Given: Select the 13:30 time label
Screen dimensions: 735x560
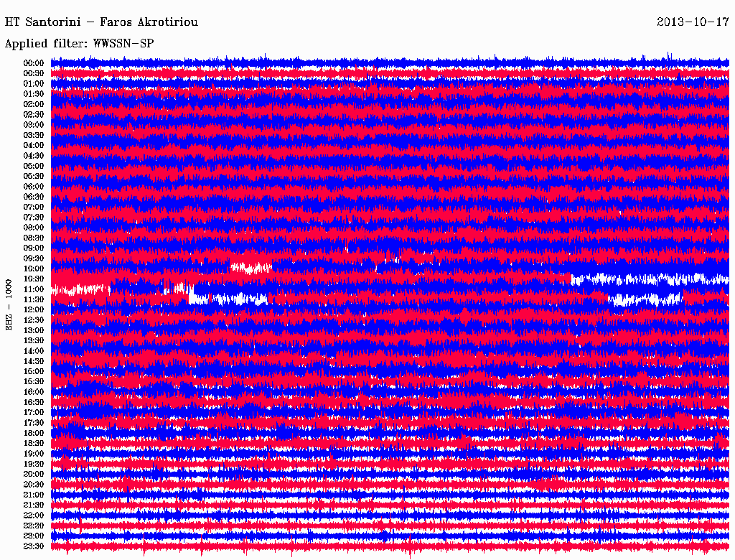Looking at the screenshot, I should 34,340.
